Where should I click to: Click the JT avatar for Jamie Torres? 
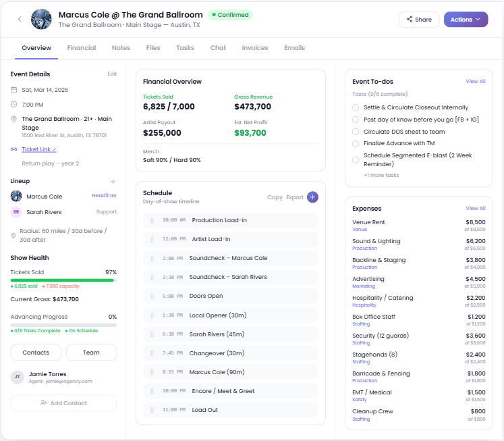point(17,378)
